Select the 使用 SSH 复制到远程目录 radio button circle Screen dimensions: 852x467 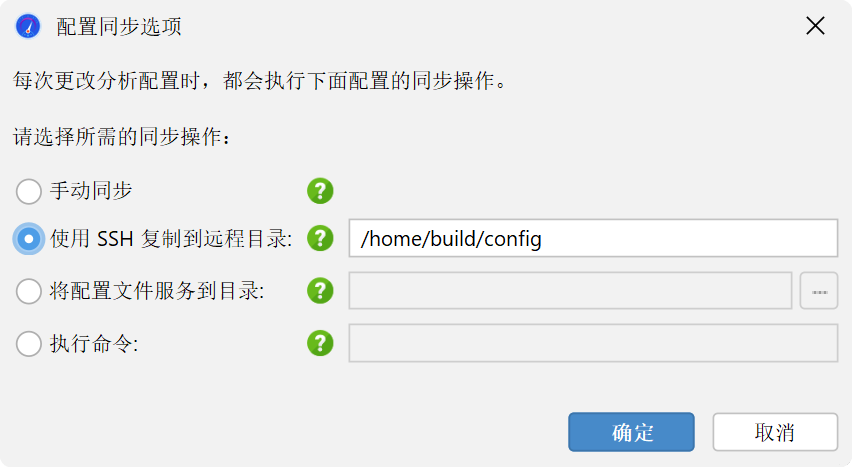[29, 239]
